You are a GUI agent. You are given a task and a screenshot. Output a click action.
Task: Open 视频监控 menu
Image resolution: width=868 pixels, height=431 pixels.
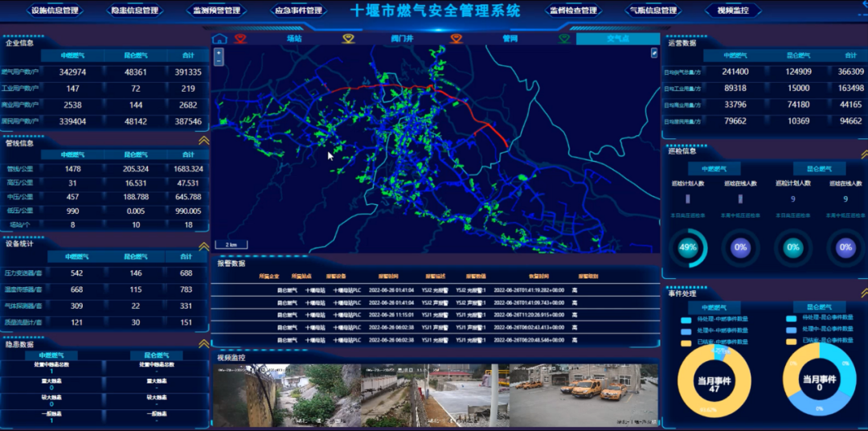[x=733, y=10]
